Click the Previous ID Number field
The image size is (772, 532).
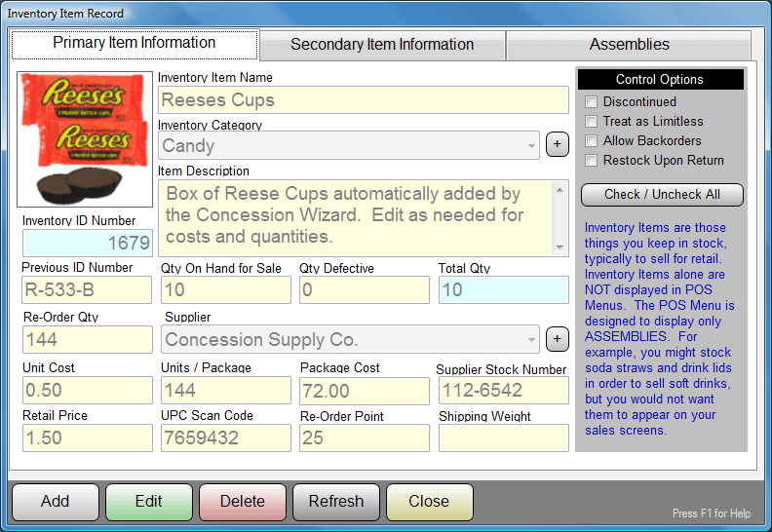(x=87, y=289)
